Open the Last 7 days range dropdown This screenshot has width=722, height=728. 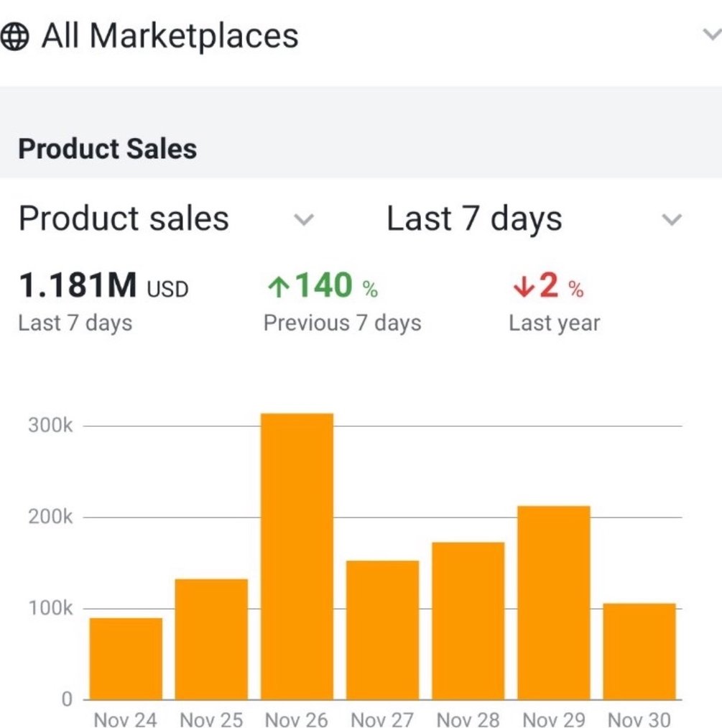click(671, 219)
